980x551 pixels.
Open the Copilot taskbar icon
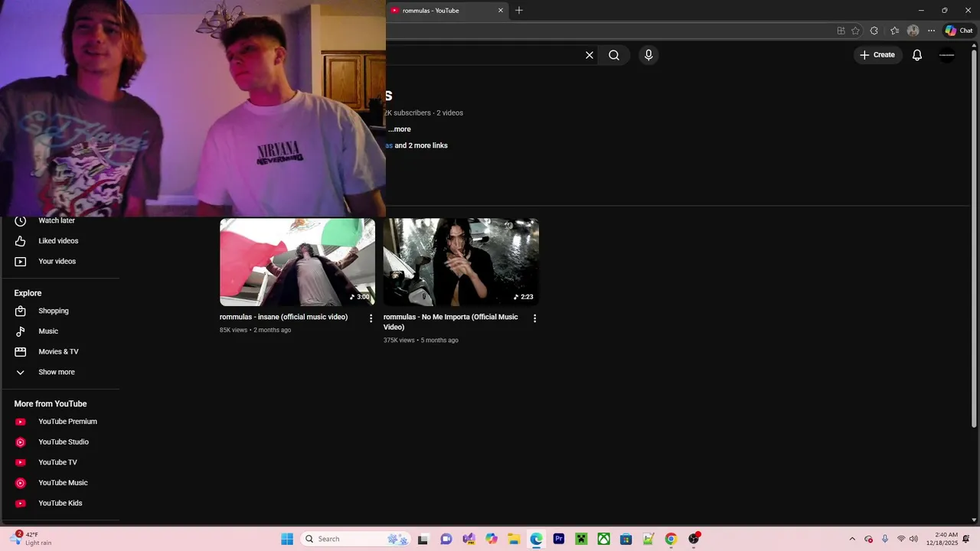492,539
